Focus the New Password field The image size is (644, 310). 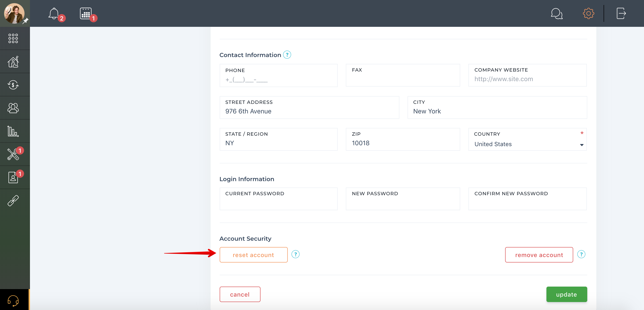[x=403, y=199]
